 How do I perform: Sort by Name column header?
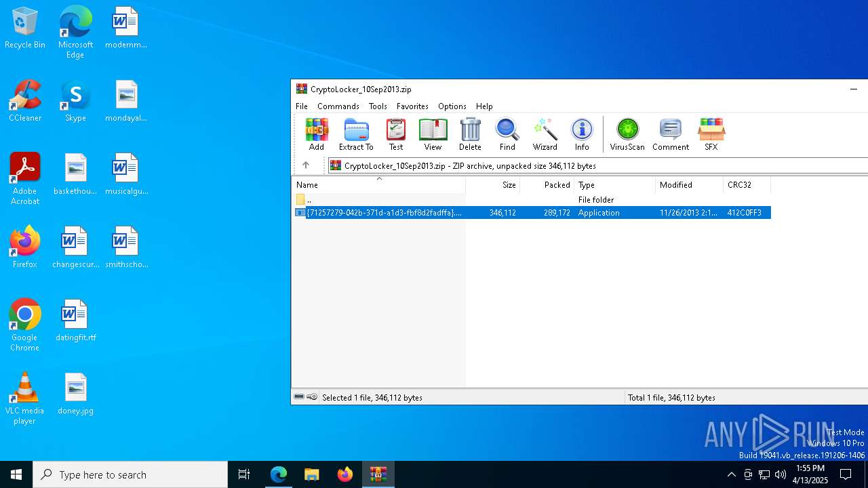click(x=378, y=184)
